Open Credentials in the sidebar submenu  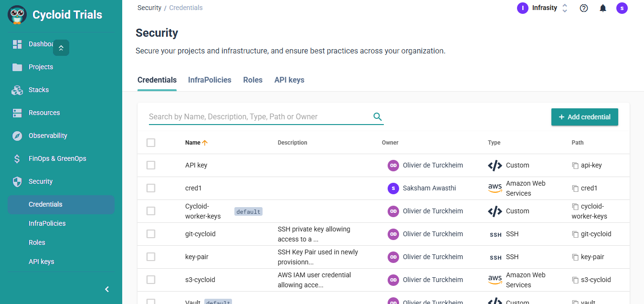tap(61, 205)
